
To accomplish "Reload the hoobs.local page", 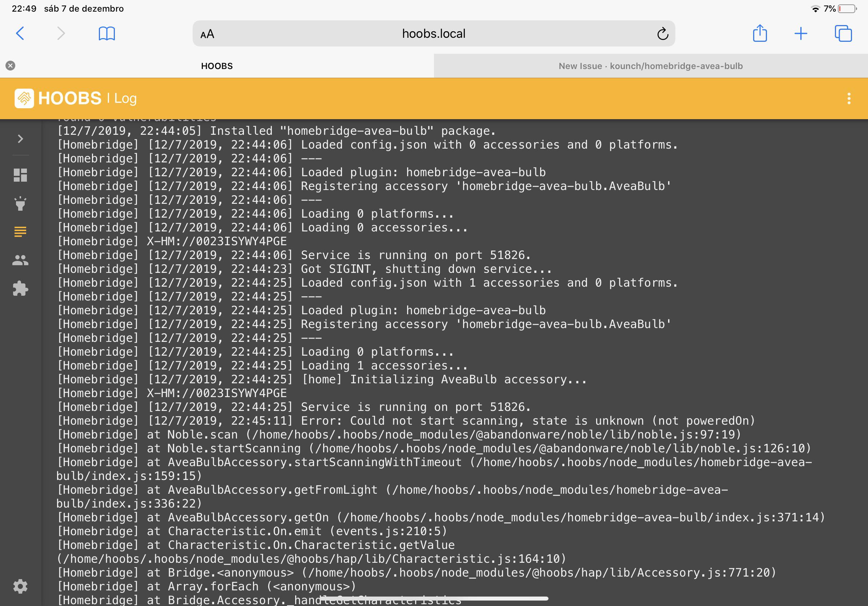I will (x=662, y=33).
